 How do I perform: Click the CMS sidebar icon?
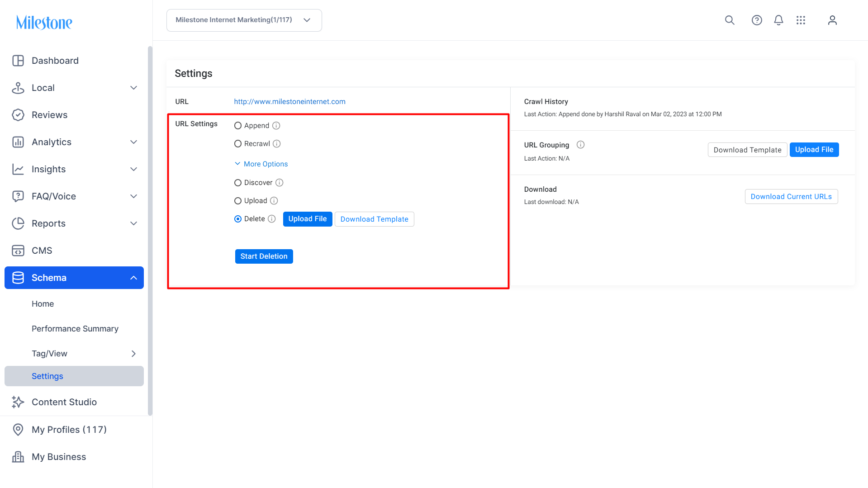pos(18,251)
